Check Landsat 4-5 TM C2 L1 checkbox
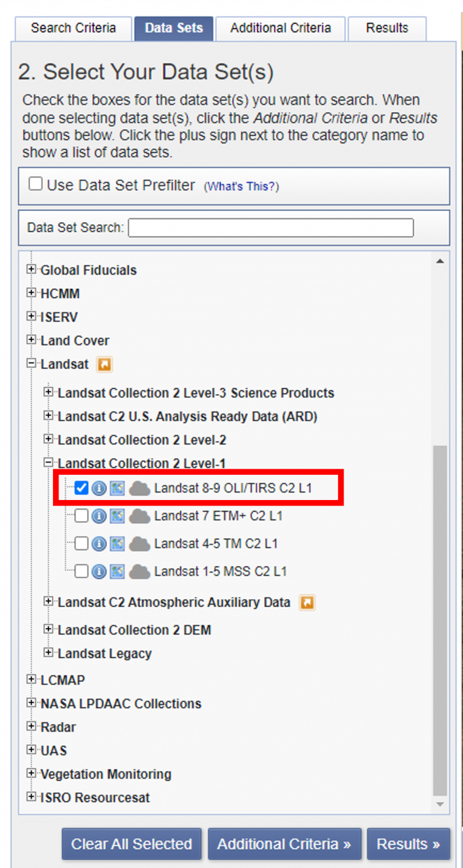This screenshot has height=868, width=463. [x=81, y=543]
